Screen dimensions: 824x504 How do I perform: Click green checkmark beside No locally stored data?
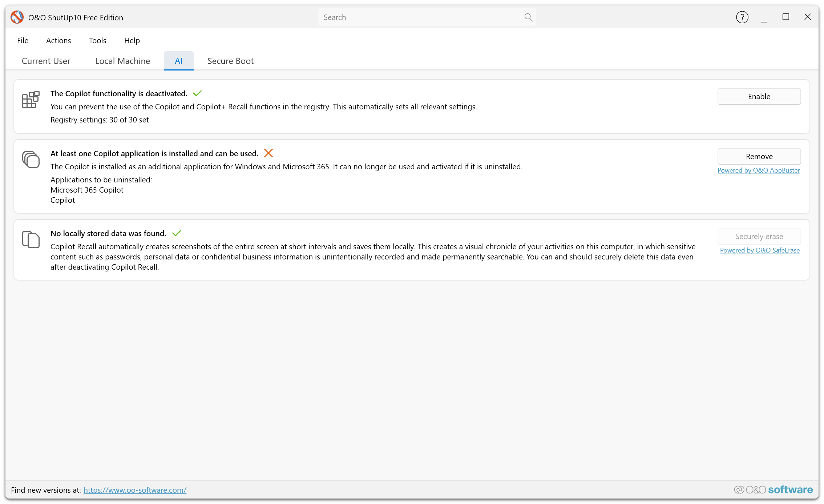[177, 233]
